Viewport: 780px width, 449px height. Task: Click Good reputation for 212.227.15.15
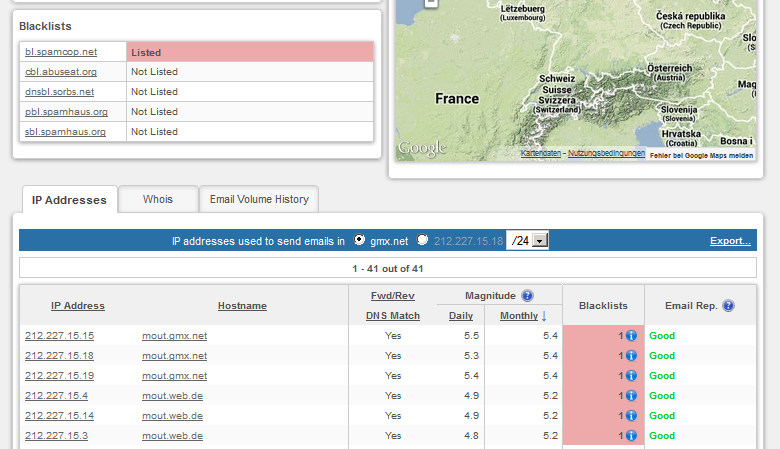coord(662,336)
